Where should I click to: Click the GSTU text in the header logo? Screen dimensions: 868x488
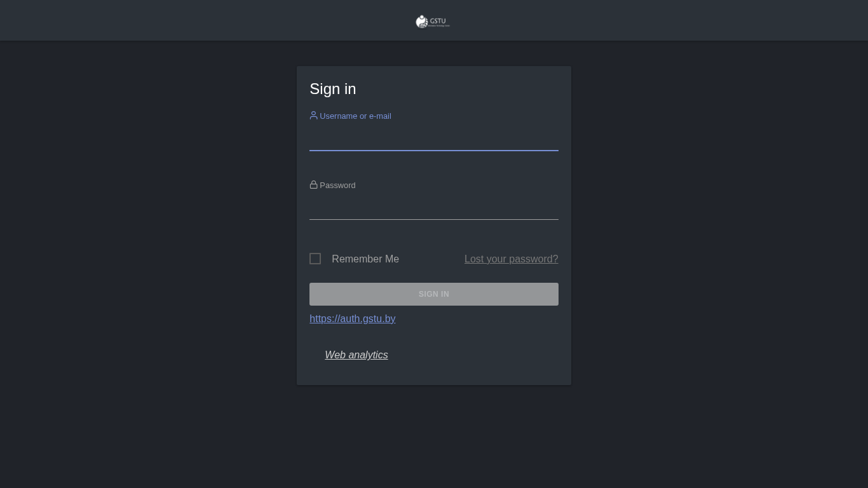click(x=439, y=20)
